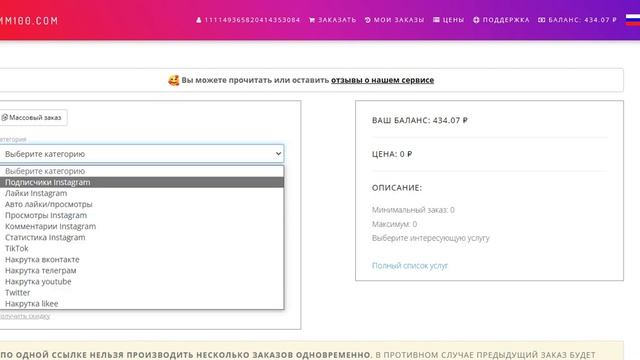Click БАЛАНС: 434.07 ₽ in header
The image size is (640, 360).
coord(577,20)
